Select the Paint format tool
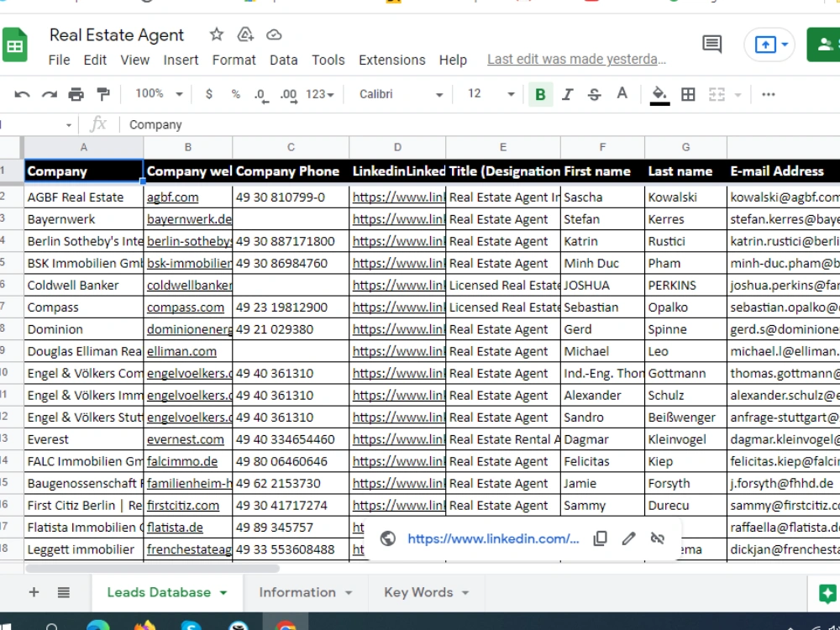The height and width of the screenshot is (630, 840). coord(102,93)
